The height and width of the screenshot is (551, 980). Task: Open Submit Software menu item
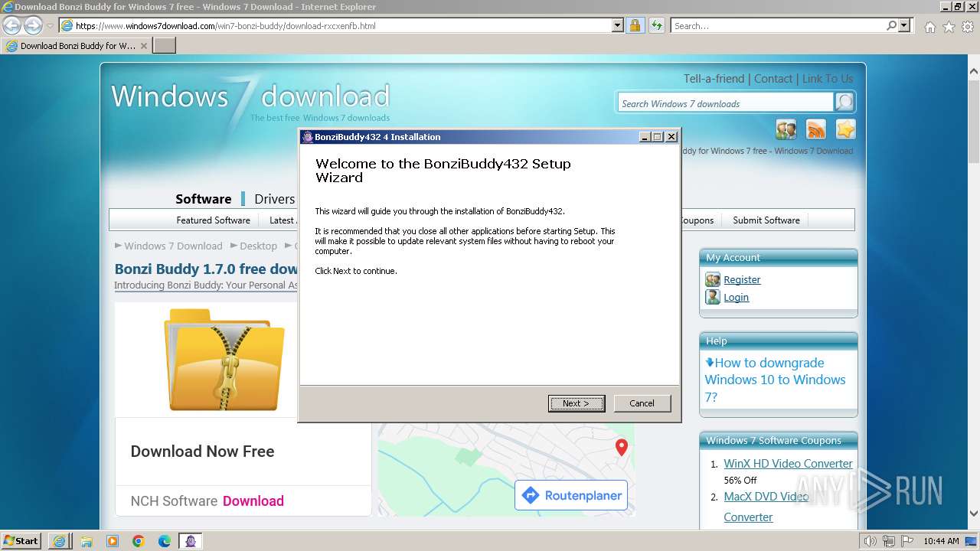pos(766,220)
